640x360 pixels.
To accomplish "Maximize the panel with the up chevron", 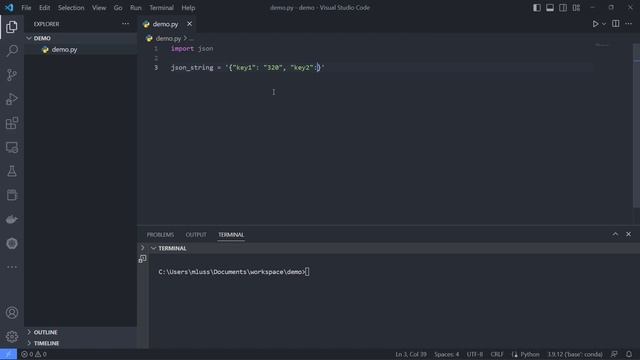I will 615,234.
